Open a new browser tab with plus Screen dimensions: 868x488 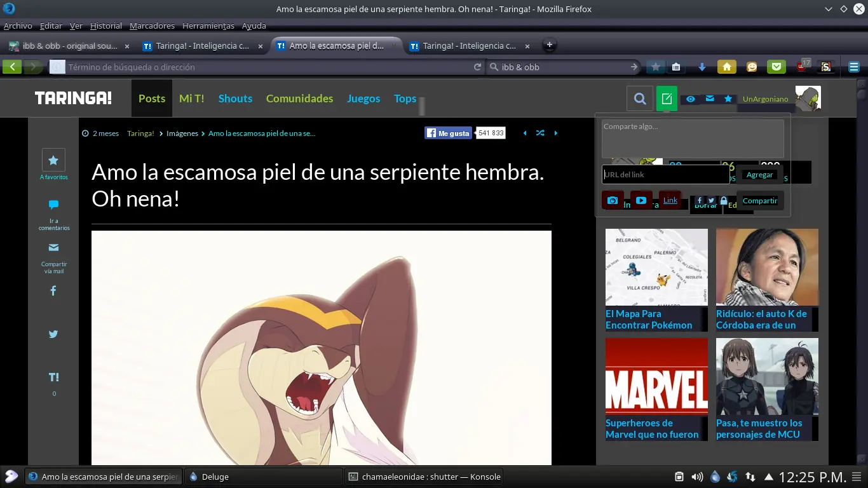tap(550, 45)
